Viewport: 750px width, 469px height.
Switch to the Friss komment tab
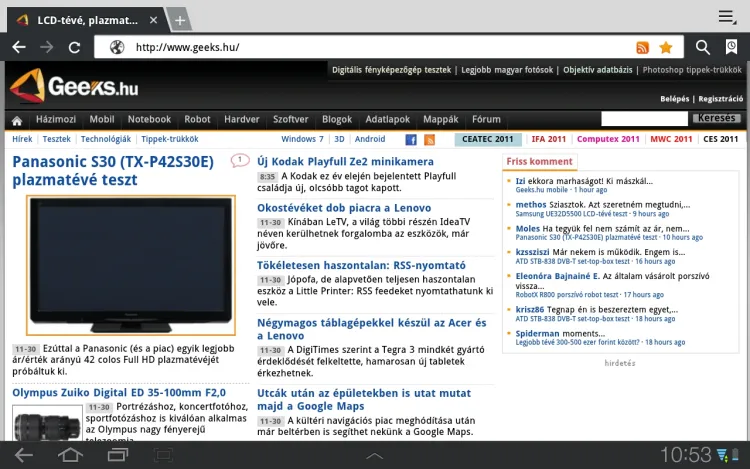[539, 161]
